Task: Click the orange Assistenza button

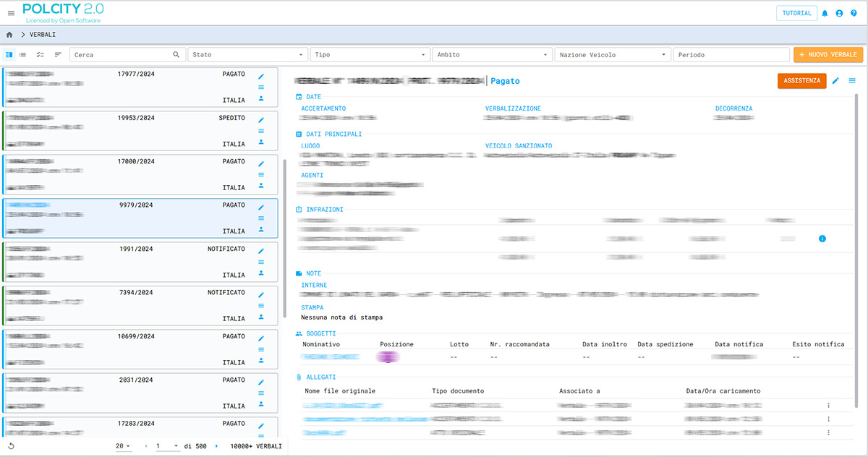Action: (801, 81)
